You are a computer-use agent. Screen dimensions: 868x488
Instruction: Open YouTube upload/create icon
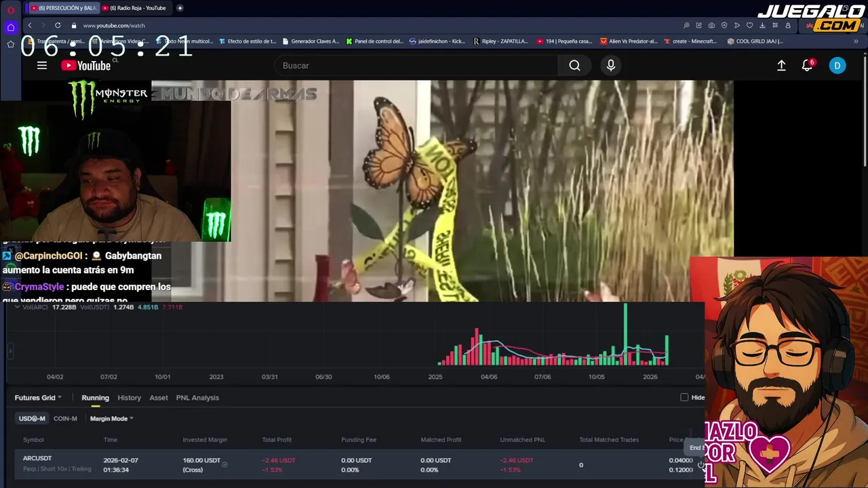coord(781,65)
